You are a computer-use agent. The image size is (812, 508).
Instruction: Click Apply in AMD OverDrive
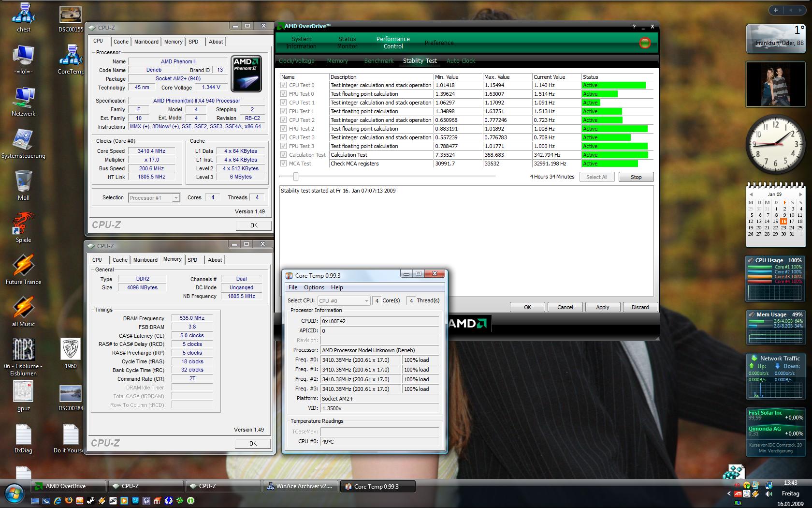(x=603, y=307)
